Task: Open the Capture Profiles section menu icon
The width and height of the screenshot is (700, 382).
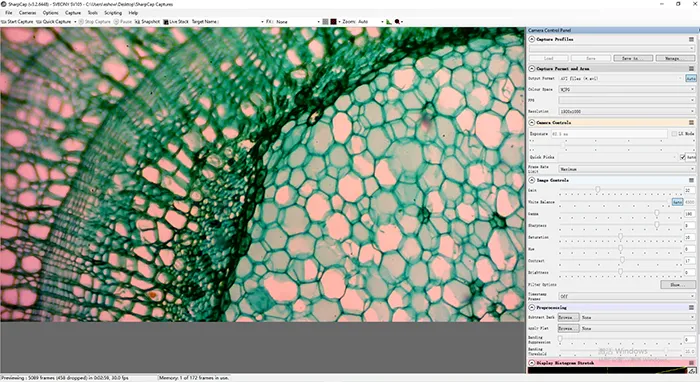Action: pyautogui.click(x=691, y=39)
